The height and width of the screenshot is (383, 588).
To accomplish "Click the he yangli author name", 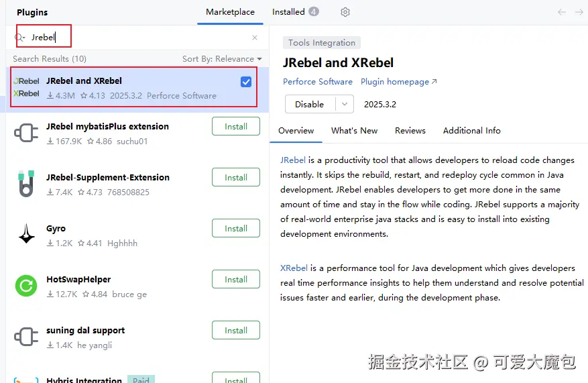I will [95, 345].
